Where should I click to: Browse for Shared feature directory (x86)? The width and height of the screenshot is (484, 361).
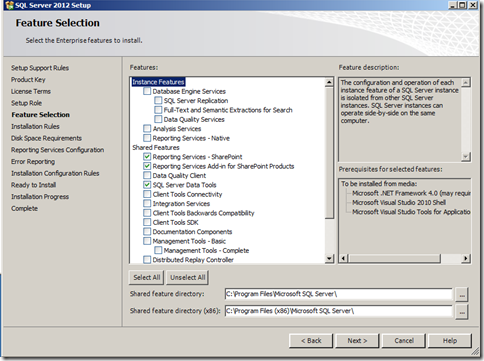[462, 312]
